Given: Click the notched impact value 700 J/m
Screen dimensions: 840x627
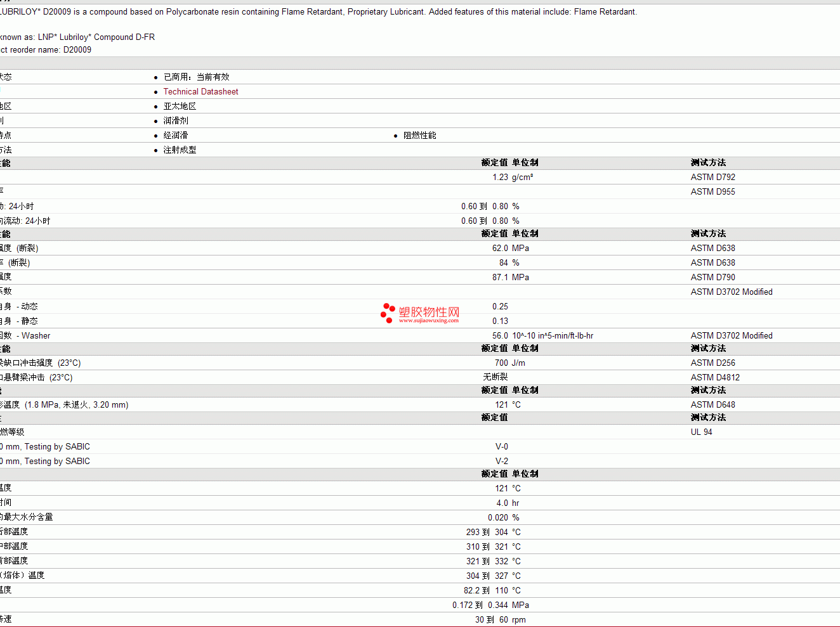Looking at the screenshot, I should pos(510,363).
